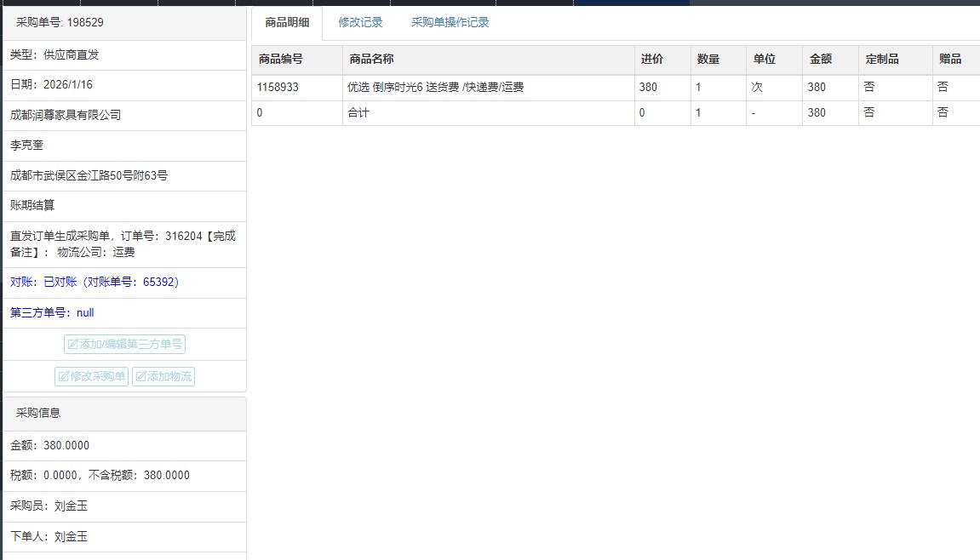Click the 优选 倒序时光6 product name
The width and height of the screenshot is (980, 560).
(x=435, y=87)
